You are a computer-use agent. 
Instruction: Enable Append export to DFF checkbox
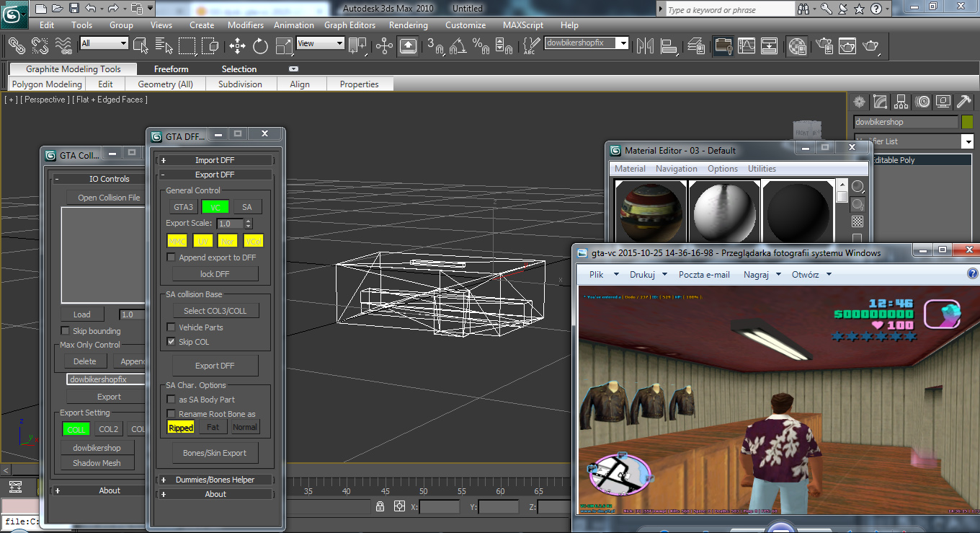(171, 257)
